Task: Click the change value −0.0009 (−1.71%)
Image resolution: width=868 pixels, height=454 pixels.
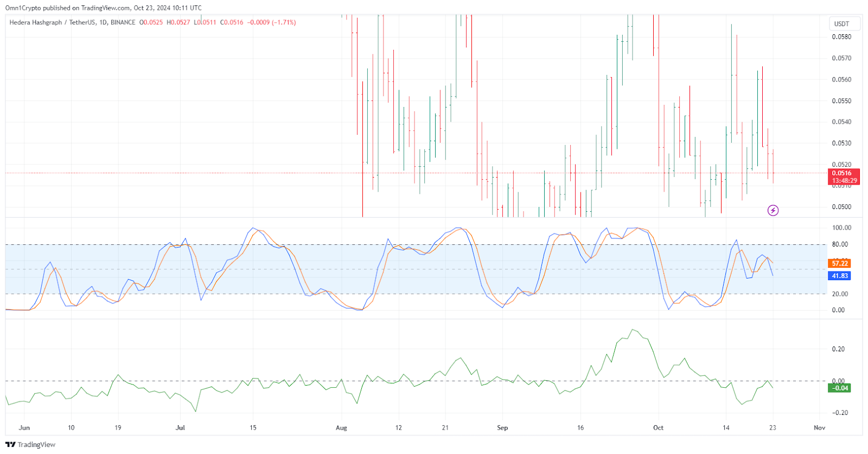Action: click(x=271, y=22)
